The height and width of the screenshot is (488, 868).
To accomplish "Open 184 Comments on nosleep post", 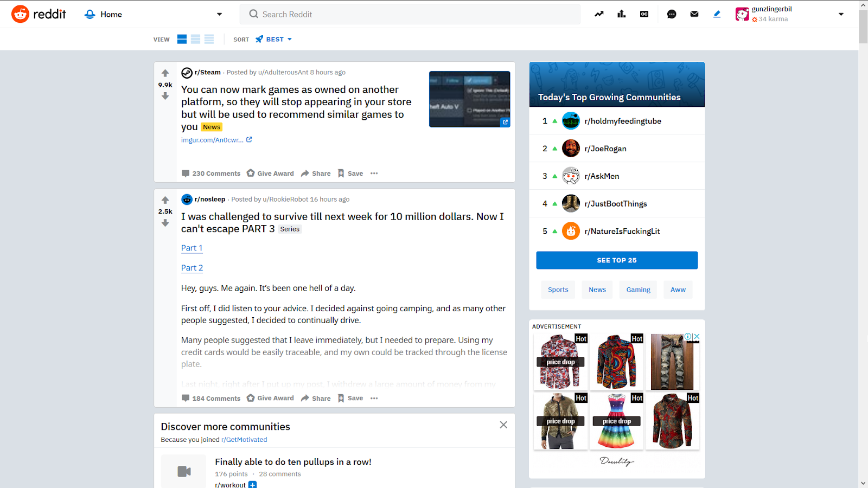I will [211, 399].
